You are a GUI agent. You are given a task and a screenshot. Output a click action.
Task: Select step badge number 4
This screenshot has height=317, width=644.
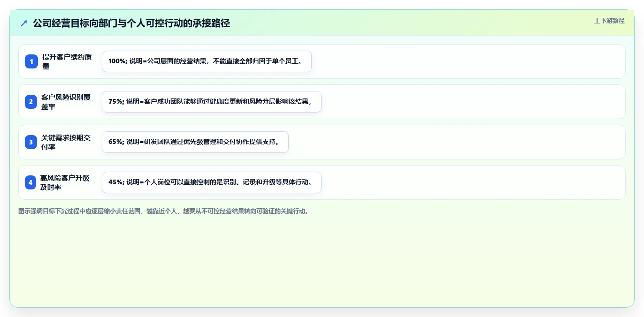(31, 182)
